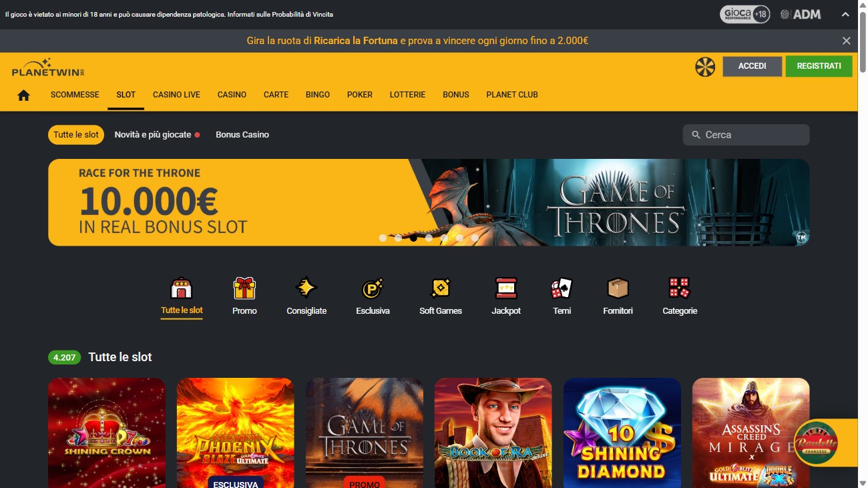Screen dimensions: 868x488
Task: Select the second carousel dot
Action: pyautogui.click(x=398, y=238)
